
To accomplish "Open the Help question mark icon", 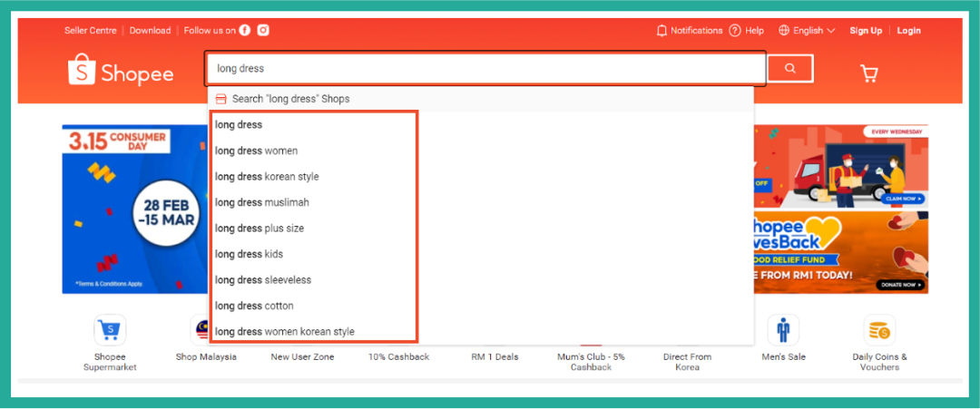I will pos(735,31).
